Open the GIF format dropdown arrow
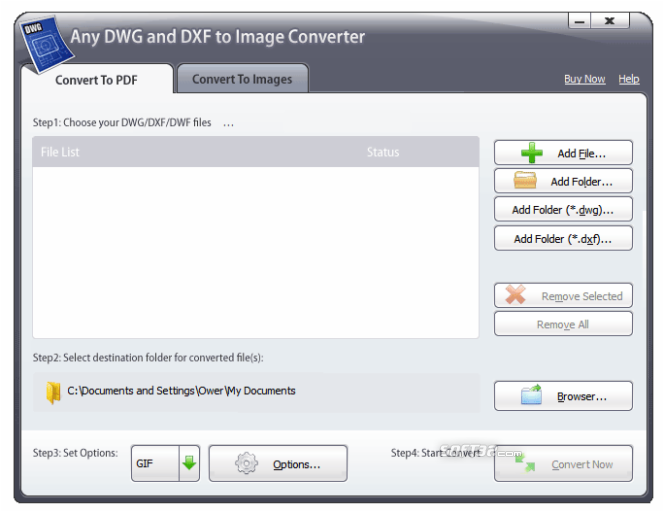Screen dimensions: 664x512 click(x=189, y=463)
